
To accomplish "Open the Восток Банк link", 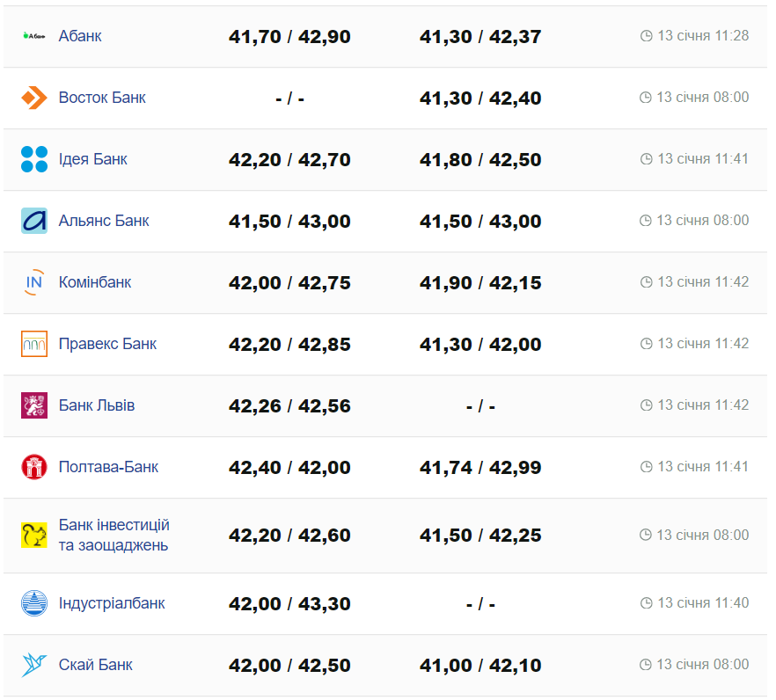I will point(102,98).
